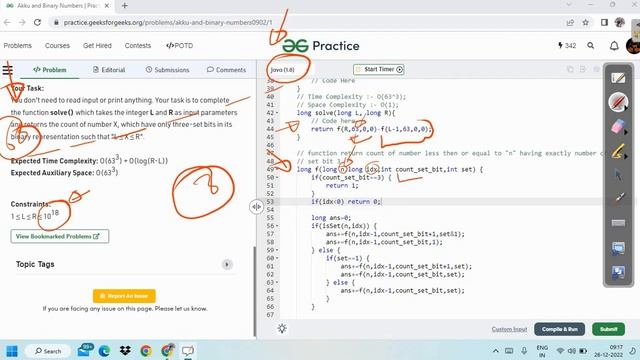Collapse code fold at line 56
The height and width of the screenshot is (360, 640).
click(278, 226)
